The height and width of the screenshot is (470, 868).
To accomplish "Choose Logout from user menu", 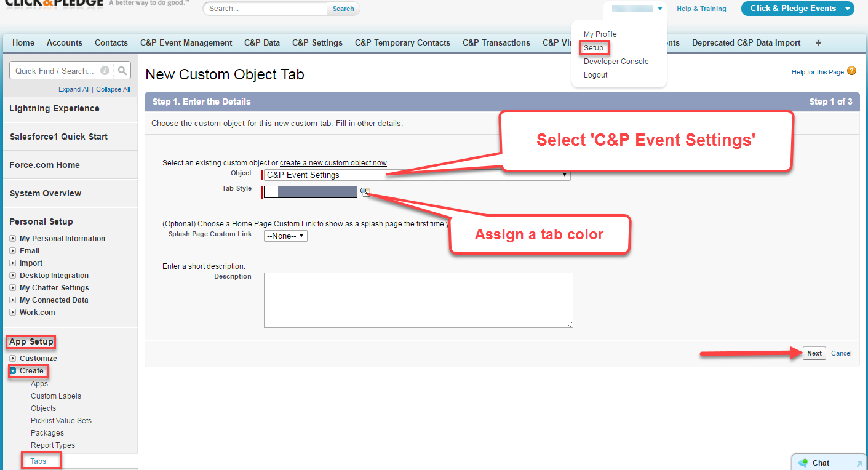I will [595, 74].
